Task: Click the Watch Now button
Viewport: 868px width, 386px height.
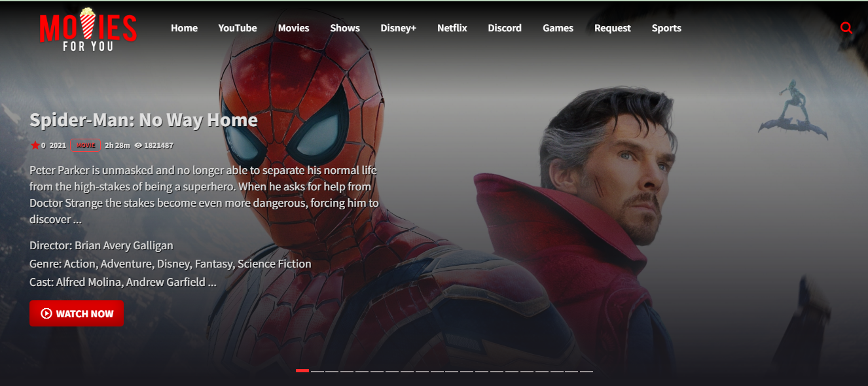Action: point(77,313)
